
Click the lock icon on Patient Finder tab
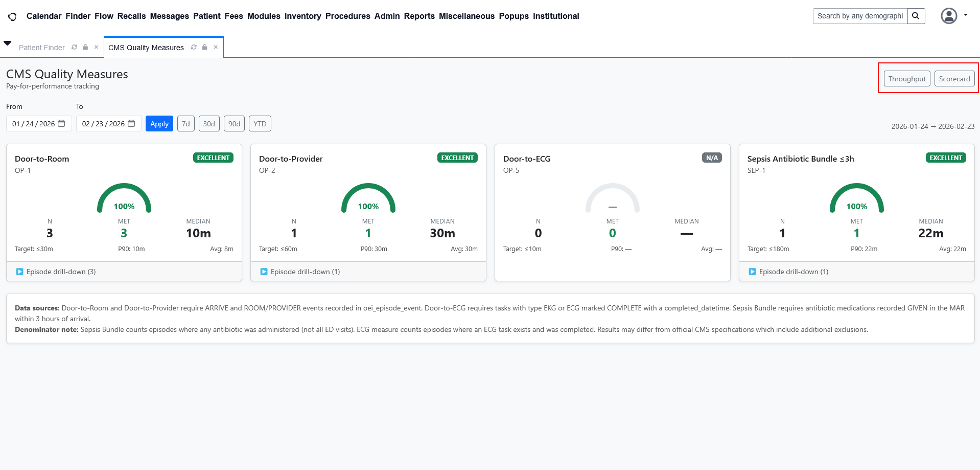tap(85, 47)
